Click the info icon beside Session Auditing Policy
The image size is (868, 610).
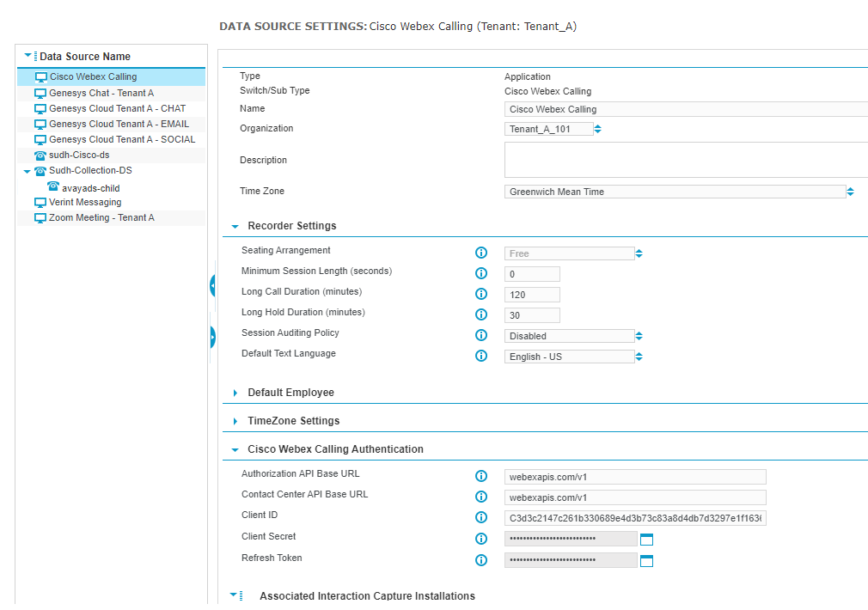pos(481,335)
